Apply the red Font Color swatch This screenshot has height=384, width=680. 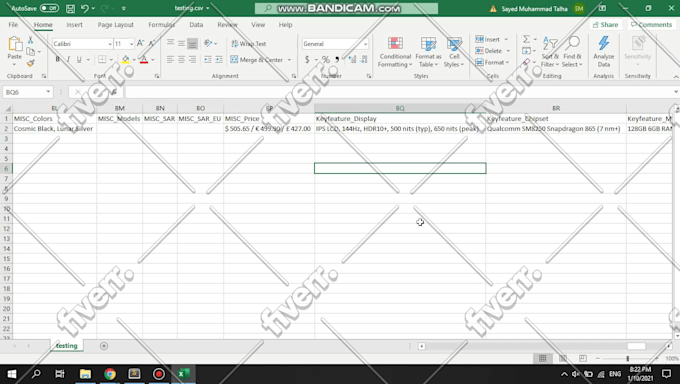point(144,59)
